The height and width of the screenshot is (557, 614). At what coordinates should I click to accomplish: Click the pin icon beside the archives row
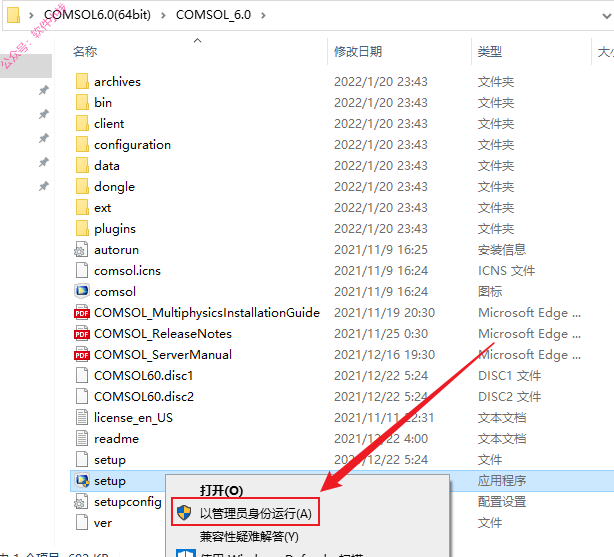point(43,90)
